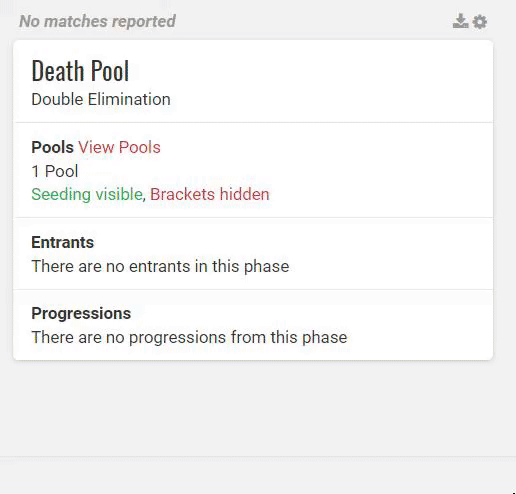Image resolution: width=516 pixels, height=494 pixels.
Task: Click the word Elimination in phase subtitle
Action: 129,99
